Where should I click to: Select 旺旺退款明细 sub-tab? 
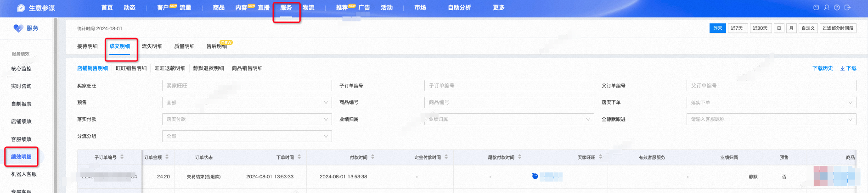[170, 68]
